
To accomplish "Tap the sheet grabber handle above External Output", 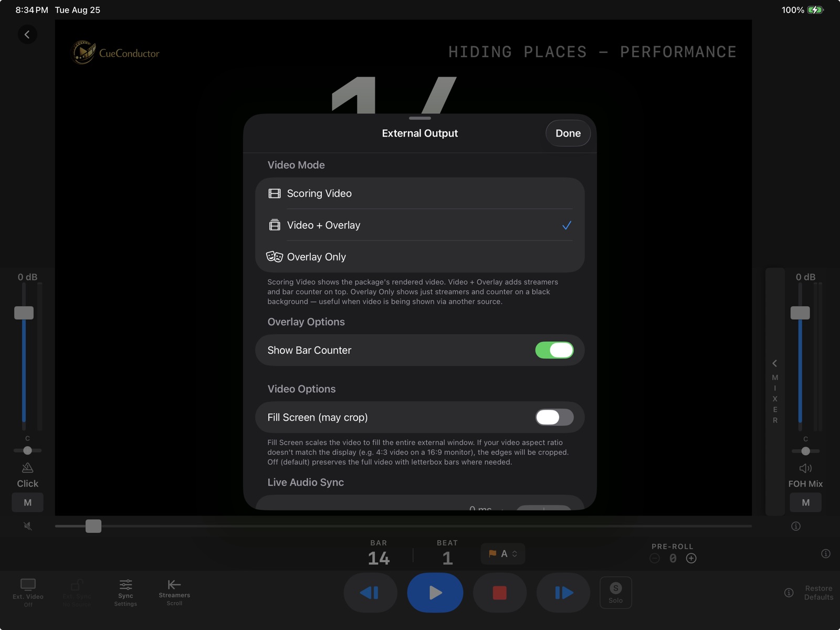I will point(420,118).
